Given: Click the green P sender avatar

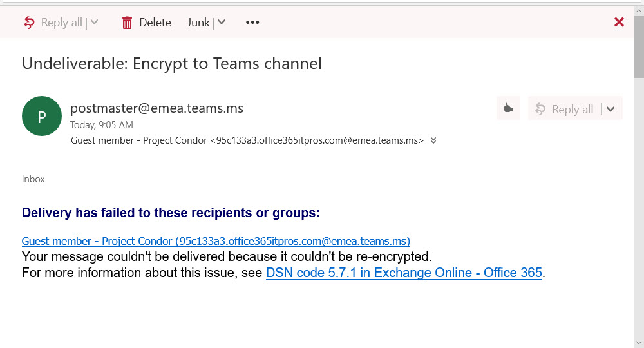Looking at the screenshot, I should tap(42, 116).
